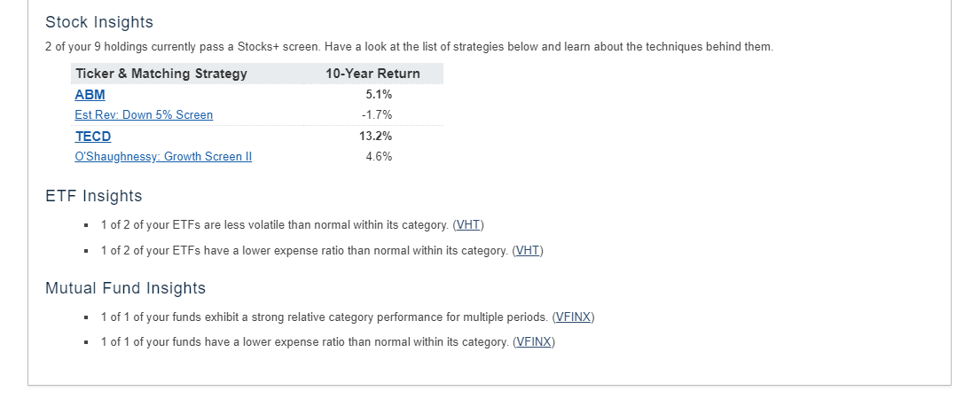
Task: Select the 13.2% return value for TECD
Action: point(376,137)
